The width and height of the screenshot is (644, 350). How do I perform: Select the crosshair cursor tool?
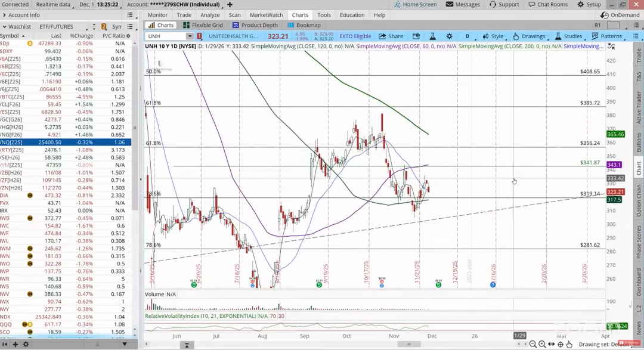(561, 344)
